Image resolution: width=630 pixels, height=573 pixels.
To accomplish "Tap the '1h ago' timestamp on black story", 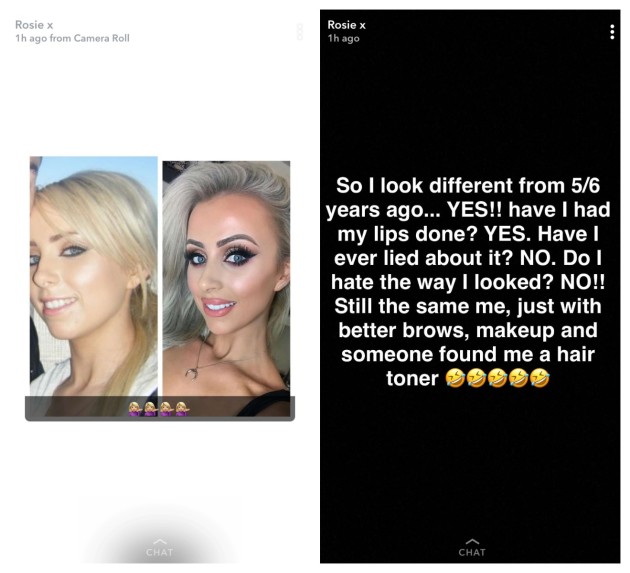I will click(344, 38).
